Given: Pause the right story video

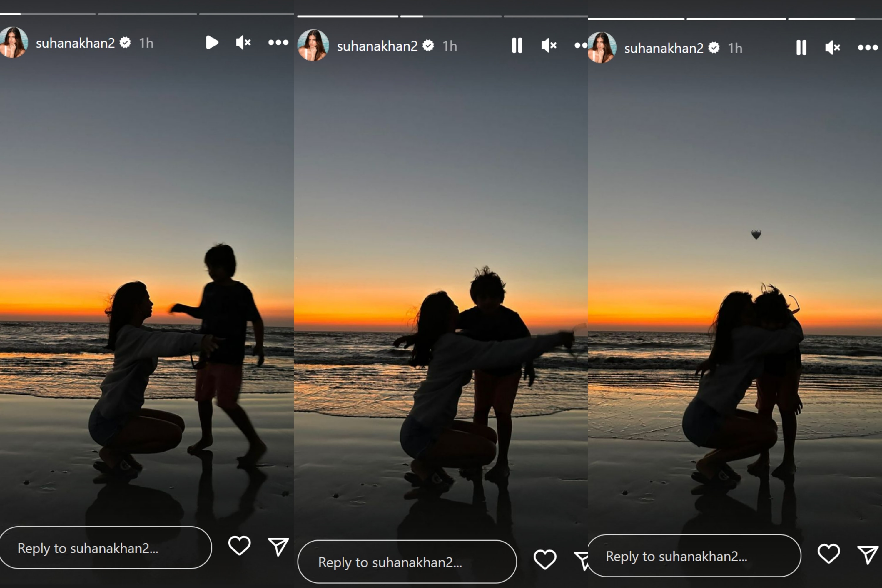Looking at the screenshot, I should click(801, 48).
